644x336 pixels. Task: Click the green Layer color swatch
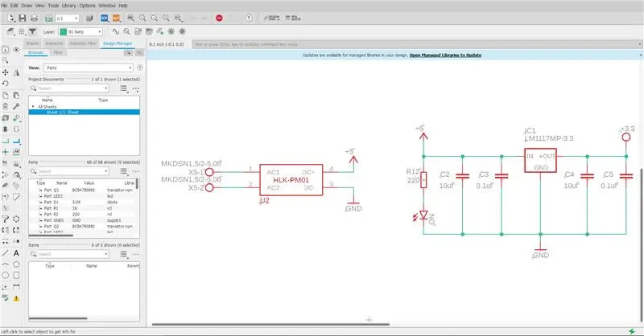(x=64, y=31)
